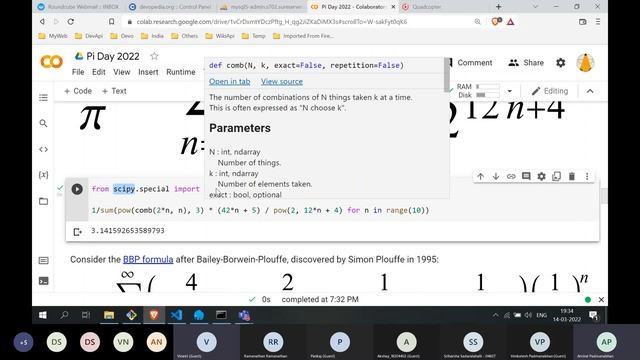
Task: Open Windows Start menu
Action: [x=42, y=315]
